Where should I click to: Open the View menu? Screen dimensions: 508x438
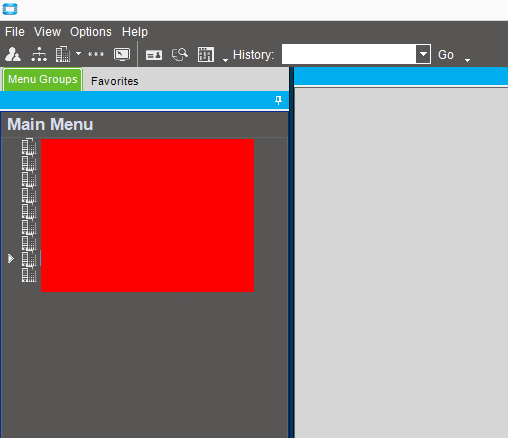[x=47, y=32]
